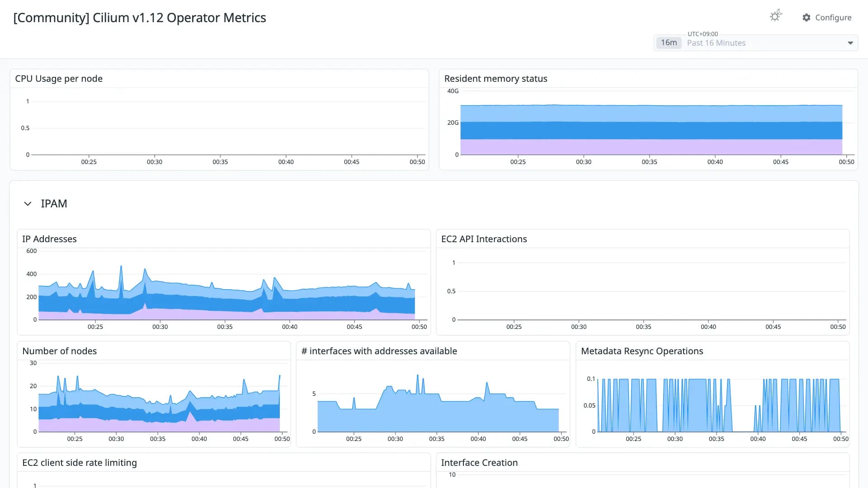Image resolution: width=868 pixels, height=488 pixels.
Task: Select the CPU Usage per node title
Action: 59,79
